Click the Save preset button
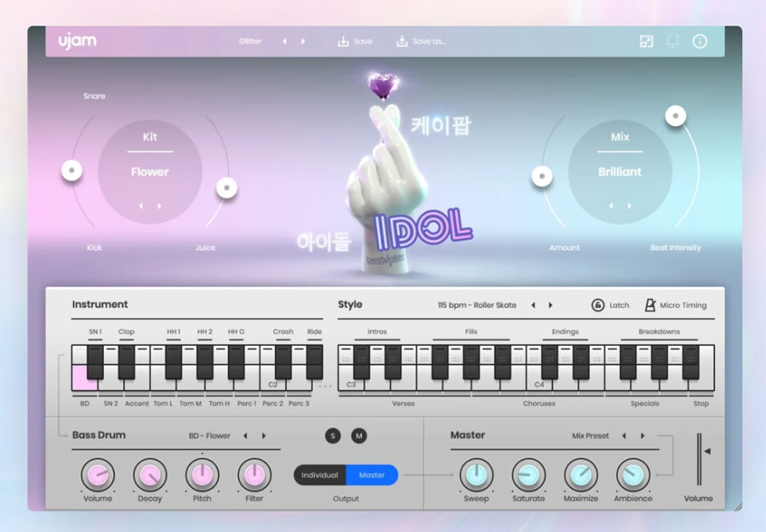The height and width of the screenshot is (532, 766). coord(355,42)
